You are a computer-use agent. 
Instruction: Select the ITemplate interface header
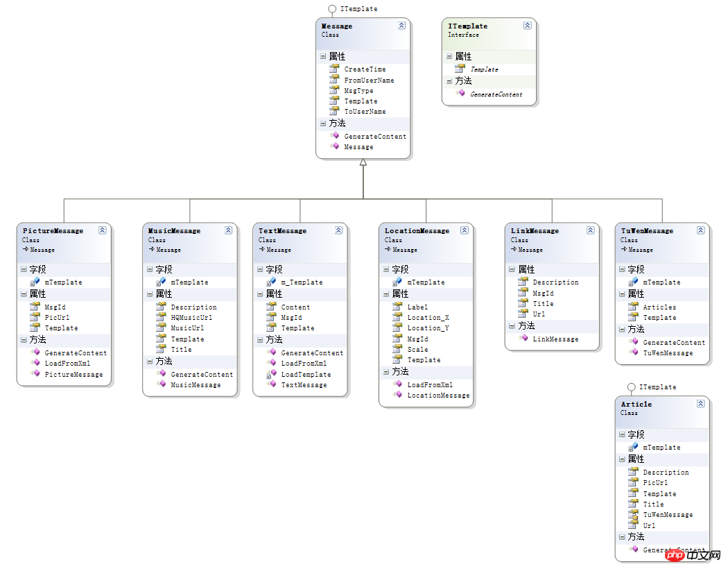tap(489, 33)
